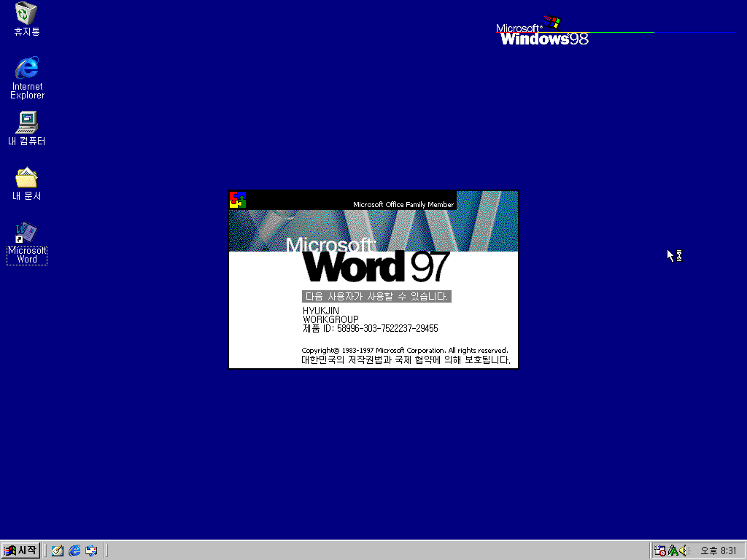Click the Show Desktop quick launch icon
The width and height of the screenshot is (747, 560).
click(58, 551)
